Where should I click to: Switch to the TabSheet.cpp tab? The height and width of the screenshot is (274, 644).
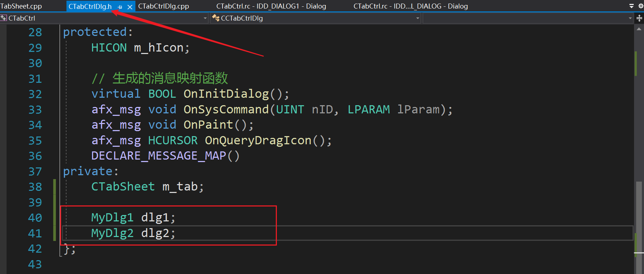pyautogui.click(x=21, y=6)
